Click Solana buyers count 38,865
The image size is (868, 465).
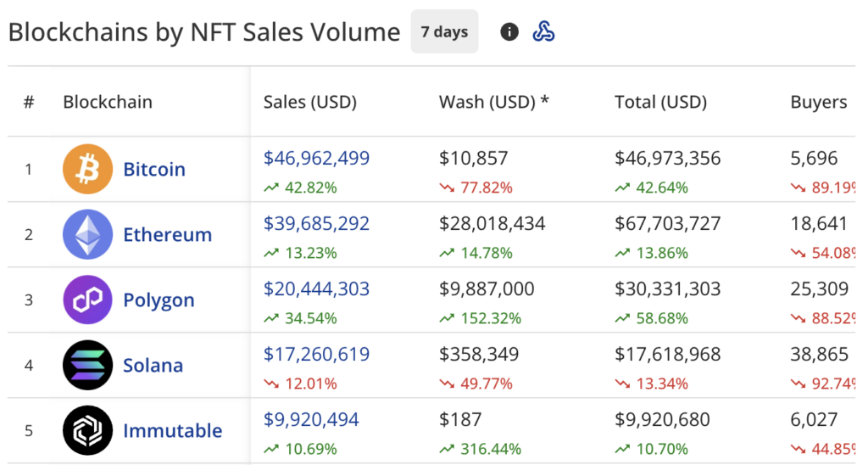820,354
